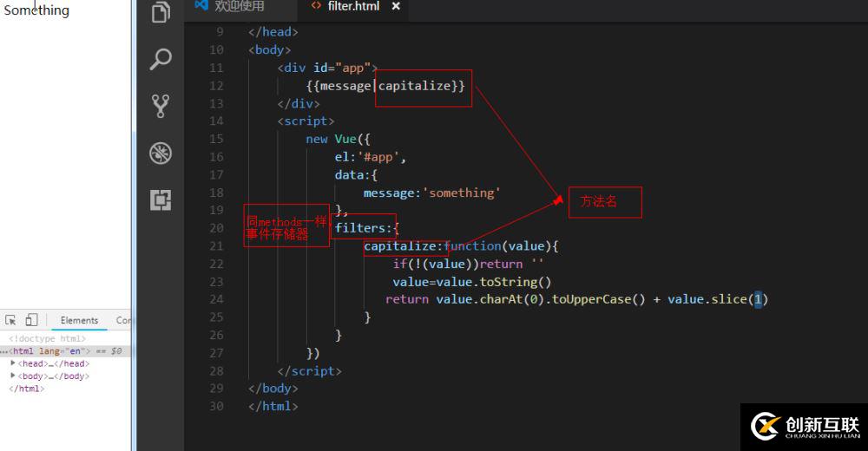This screenshot has width=868, height=451.
Task: Click the closing </body> tag on line 29
Action: (x=273, y=389)
